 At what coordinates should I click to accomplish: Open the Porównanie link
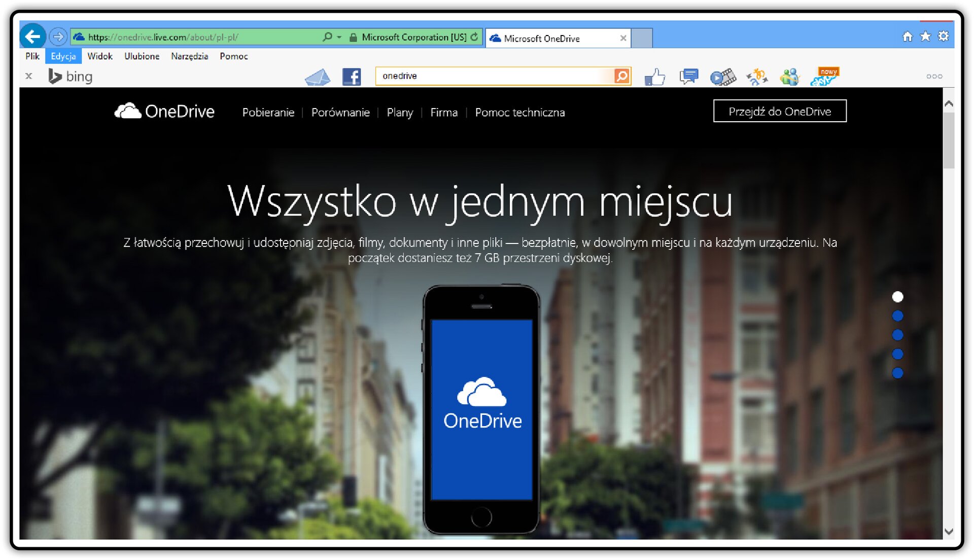click(340, 113)
